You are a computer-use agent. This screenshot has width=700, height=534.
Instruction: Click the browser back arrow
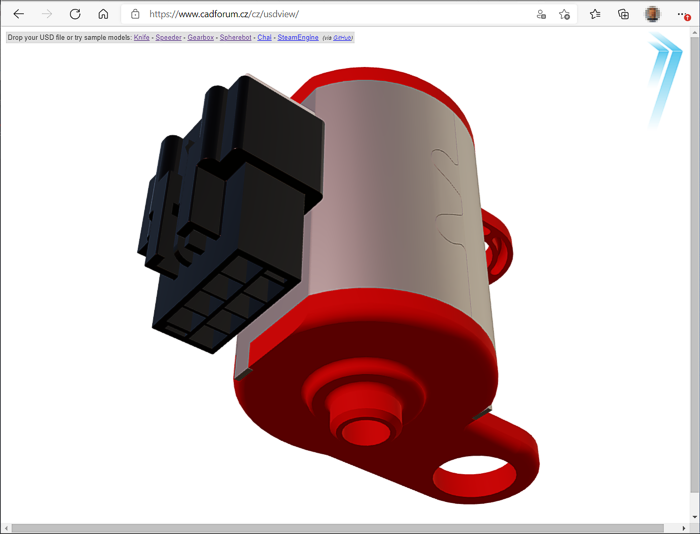click(18, 14)
